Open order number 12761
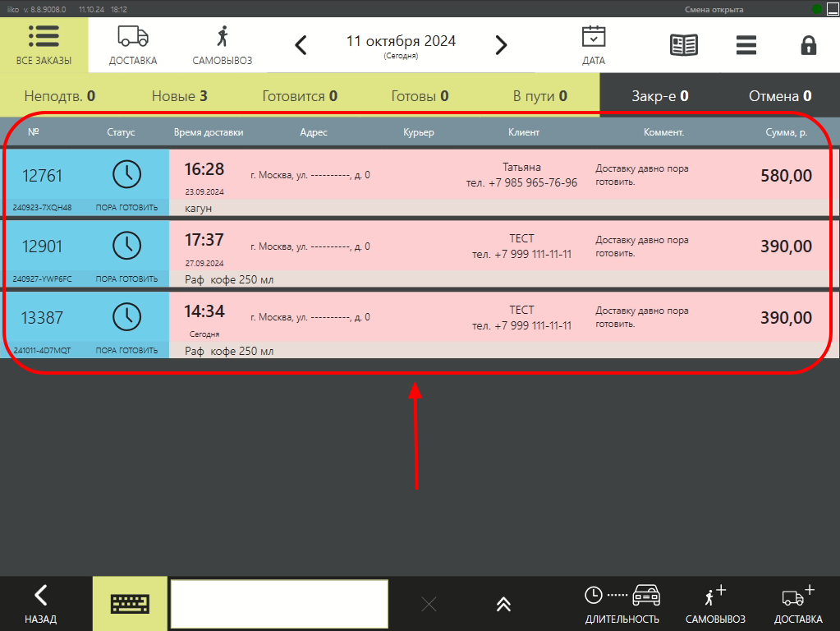840x631 pixels. point(42,176)
